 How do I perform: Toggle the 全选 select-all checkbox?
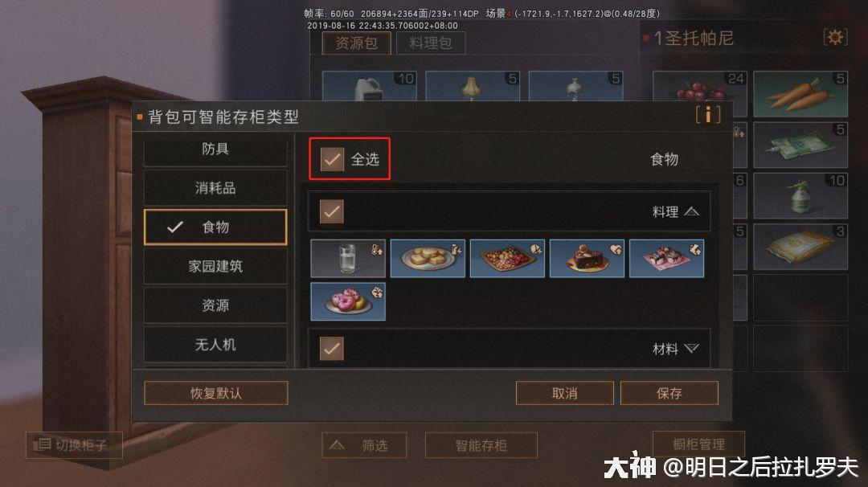(x=332, y=159)
